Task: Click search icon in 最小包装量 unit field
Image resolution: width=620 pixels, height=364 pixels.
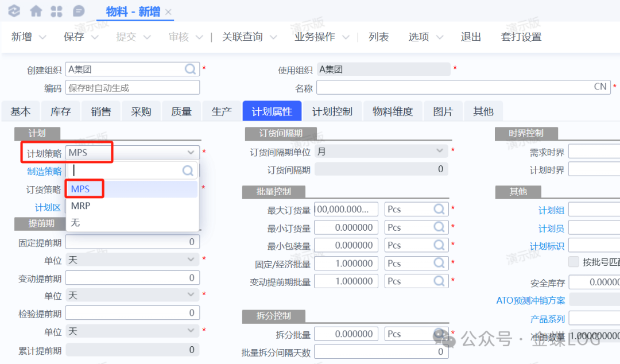Action: point(439,245)
